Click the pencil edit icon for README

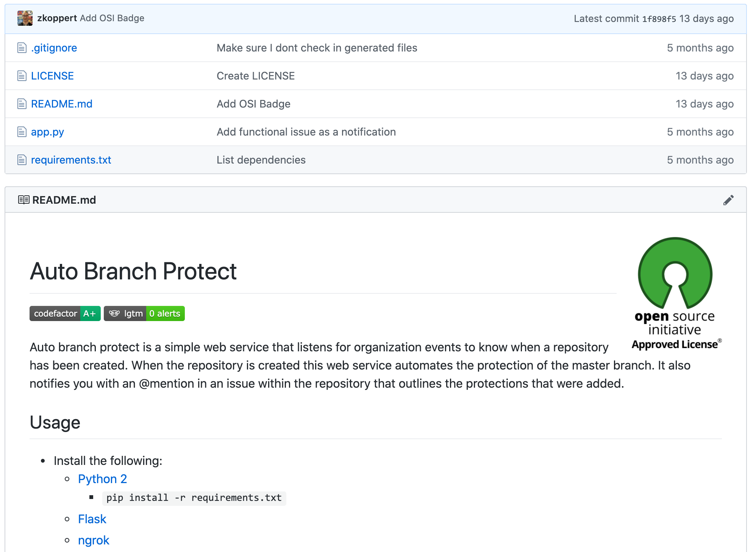pyautogui.click(x=728, y=200)
